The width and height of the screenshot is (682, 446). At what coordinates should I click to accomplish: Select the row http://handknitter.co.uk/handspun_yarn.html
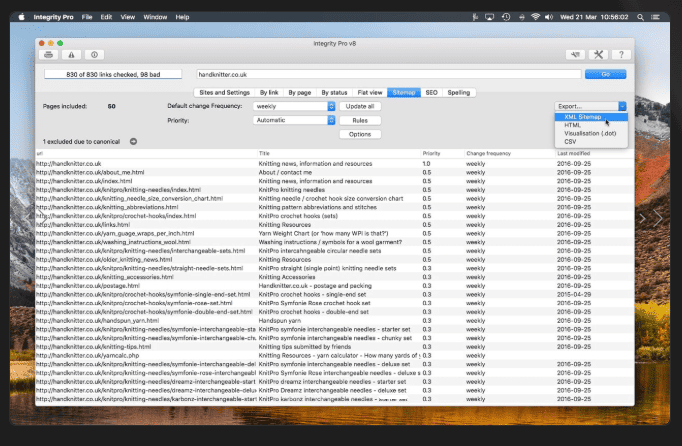tap(334, 321)
